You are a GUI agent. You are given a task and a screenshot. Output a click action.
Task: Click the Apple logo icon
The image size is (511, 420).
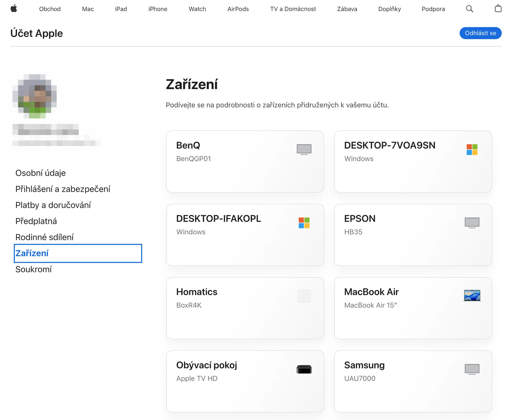click(x=14, y=9)
